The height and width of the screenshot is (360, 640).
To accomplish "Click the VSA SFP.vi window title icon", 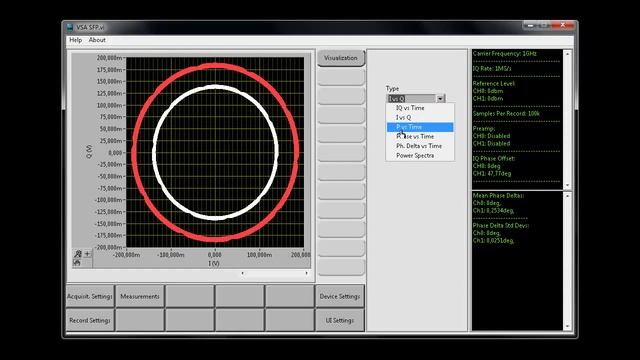I will point(70,27).
